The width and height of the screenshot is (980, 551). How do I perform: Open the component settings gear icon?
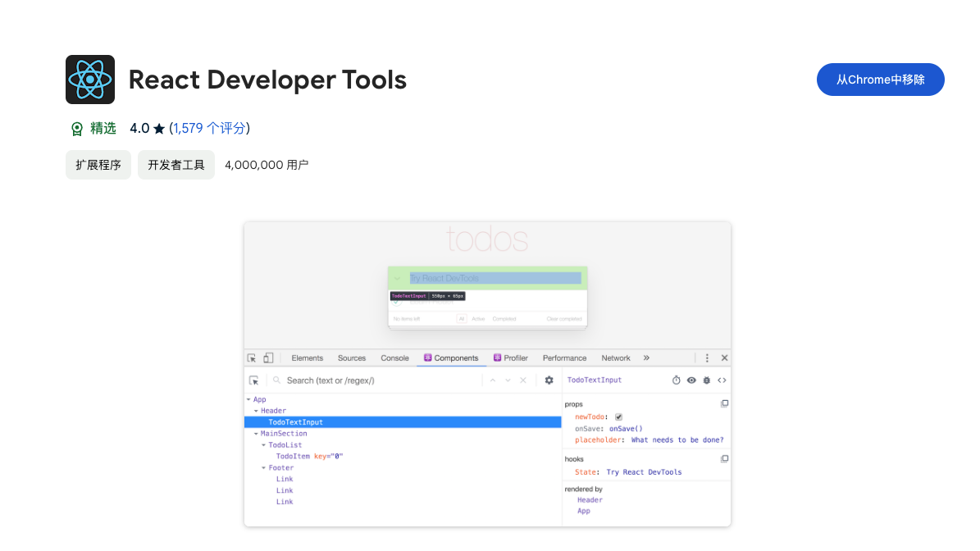[549, 380]
